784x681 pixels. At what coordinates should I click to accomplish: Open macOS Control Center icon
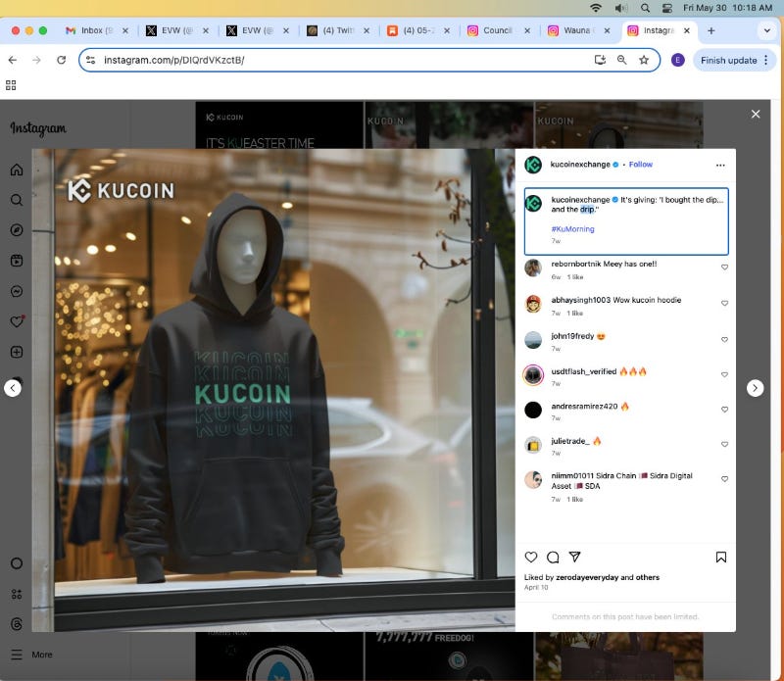667,8
